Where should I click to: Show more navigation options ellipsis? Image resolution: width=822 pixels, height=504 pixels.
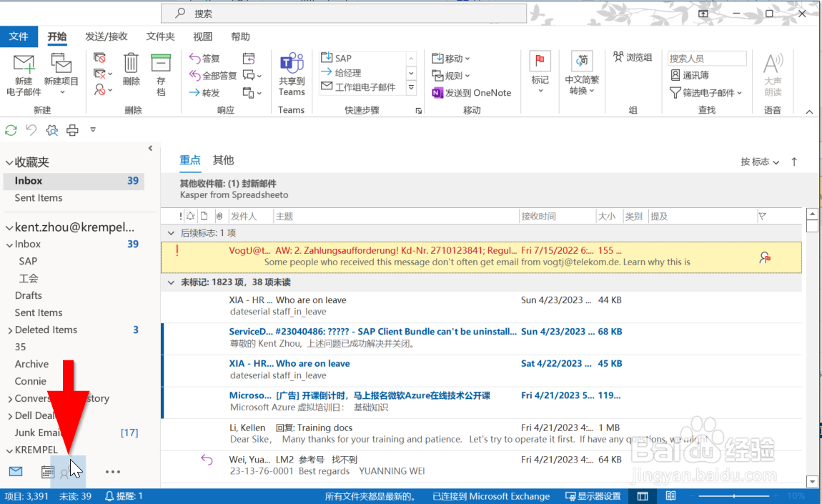coord(113,472)
